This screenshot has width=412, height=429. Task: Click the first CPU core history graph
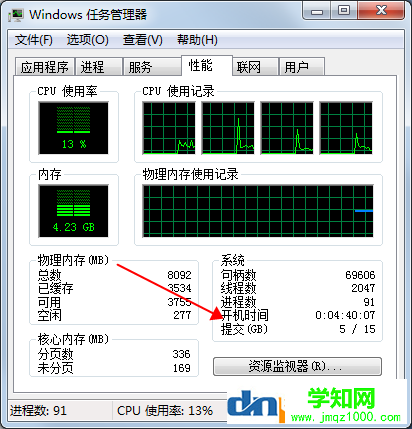click(x=169, y=128)
